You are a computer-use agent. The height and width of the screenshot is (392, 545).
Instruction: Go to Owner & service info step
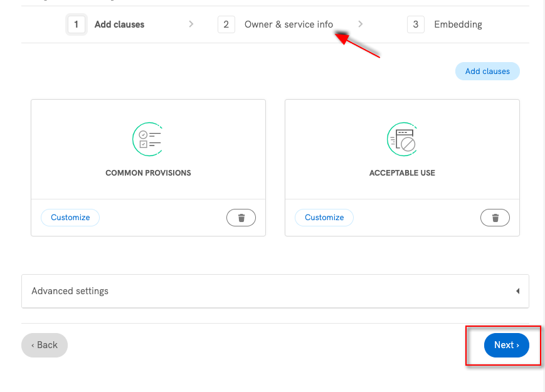coord(288,24)
